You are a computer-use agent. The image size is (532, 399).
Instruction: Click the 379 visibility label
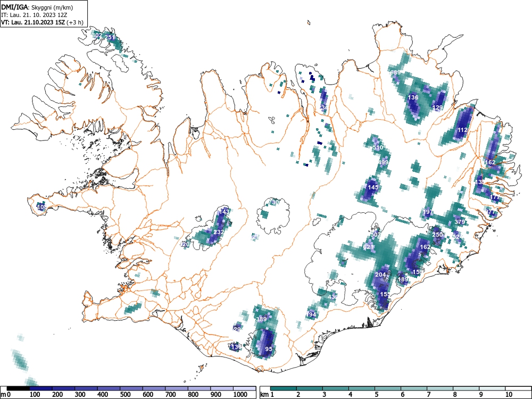coord(460,221)
